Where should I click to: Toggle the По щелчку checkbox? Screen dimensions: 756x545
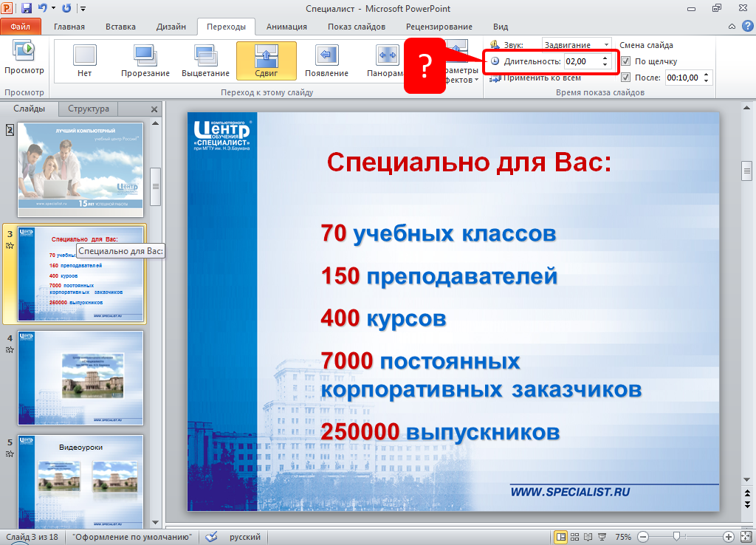pos(626,61)
